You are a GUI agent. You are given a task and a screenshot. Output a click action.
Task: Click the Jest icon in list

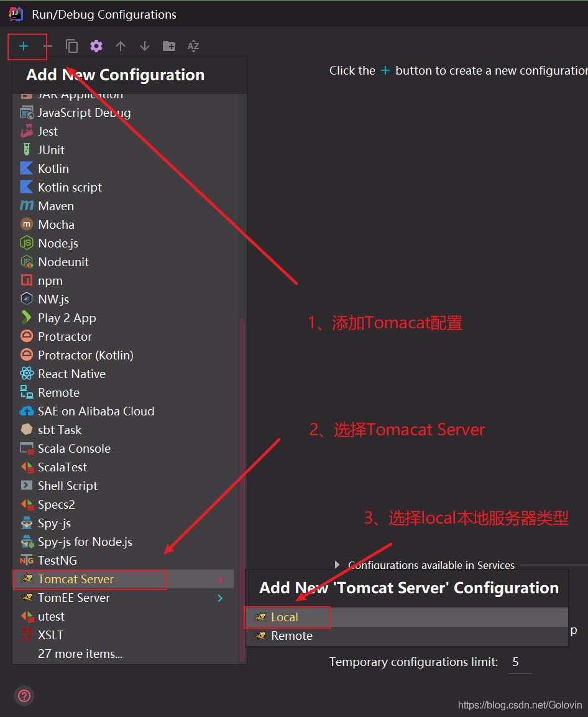coord(27,131)
